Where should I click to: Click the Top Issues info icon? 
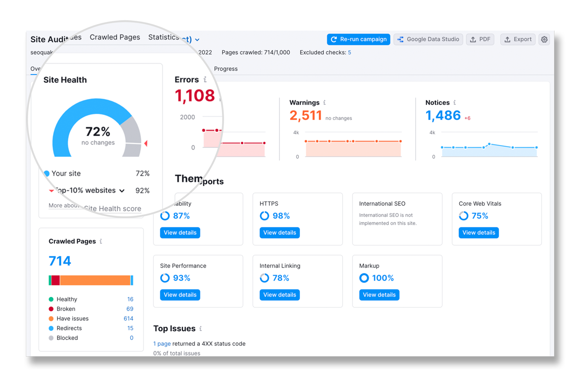200,328
